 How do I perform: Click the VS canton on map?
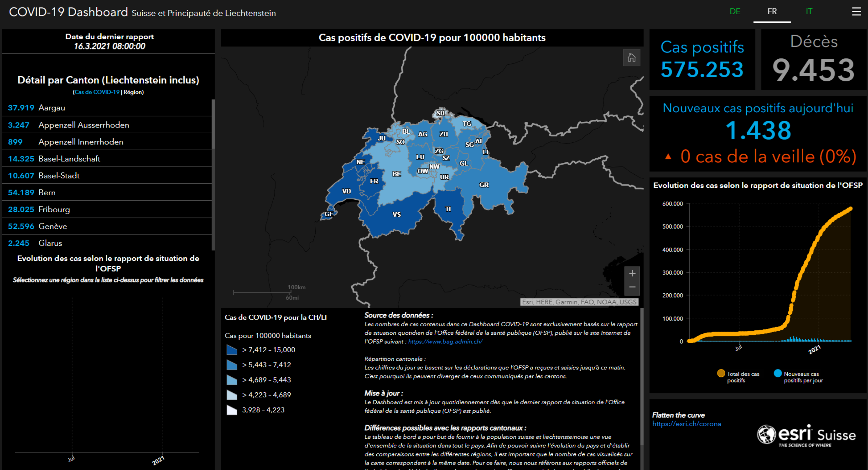click(396, 215)
